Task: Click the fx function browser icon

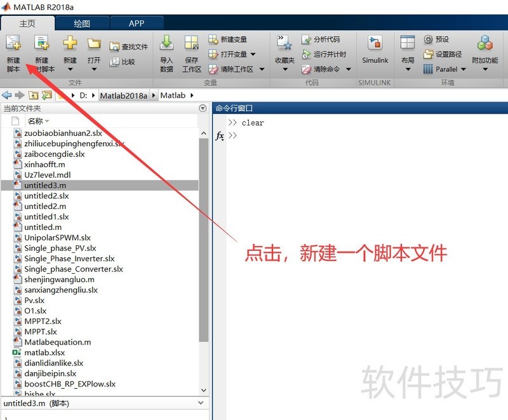Action: (x=220, y=135)
